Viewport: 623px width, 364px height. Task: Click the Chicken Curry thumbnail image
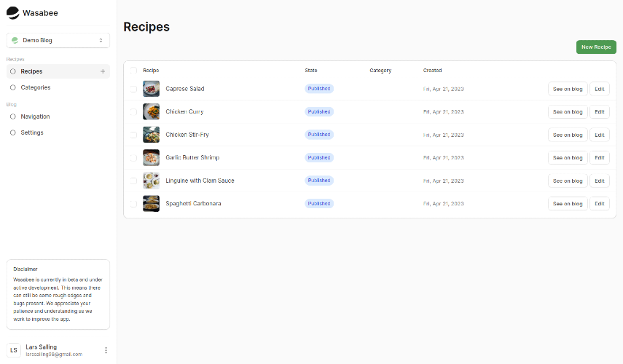151,112
